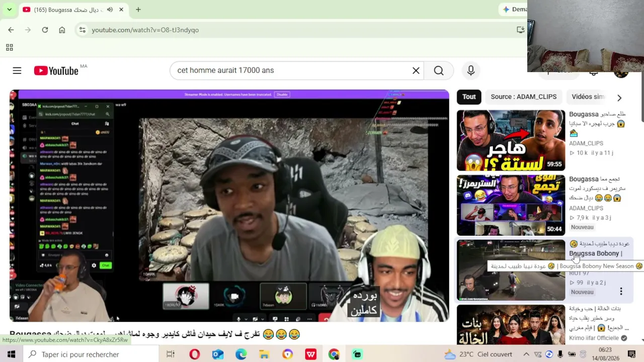
Task: Open a new browser tab
Action: click(x=138, y=10)
